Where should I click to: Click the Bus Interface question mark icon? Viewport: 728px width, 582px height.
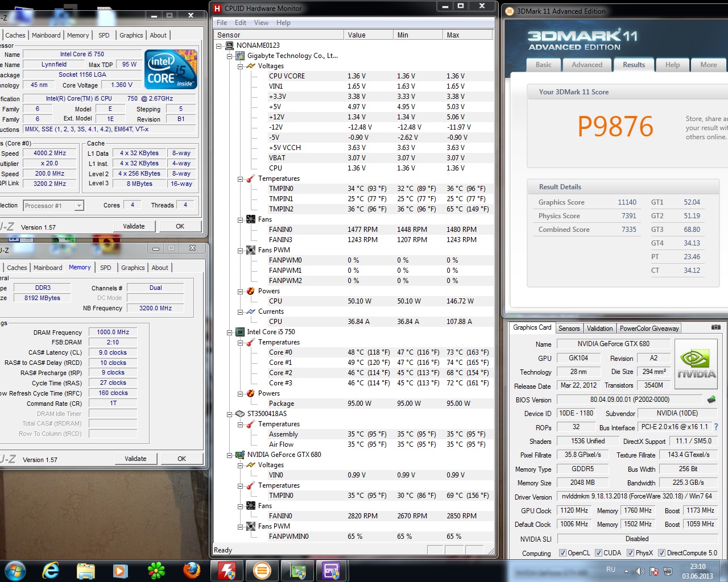716,427
